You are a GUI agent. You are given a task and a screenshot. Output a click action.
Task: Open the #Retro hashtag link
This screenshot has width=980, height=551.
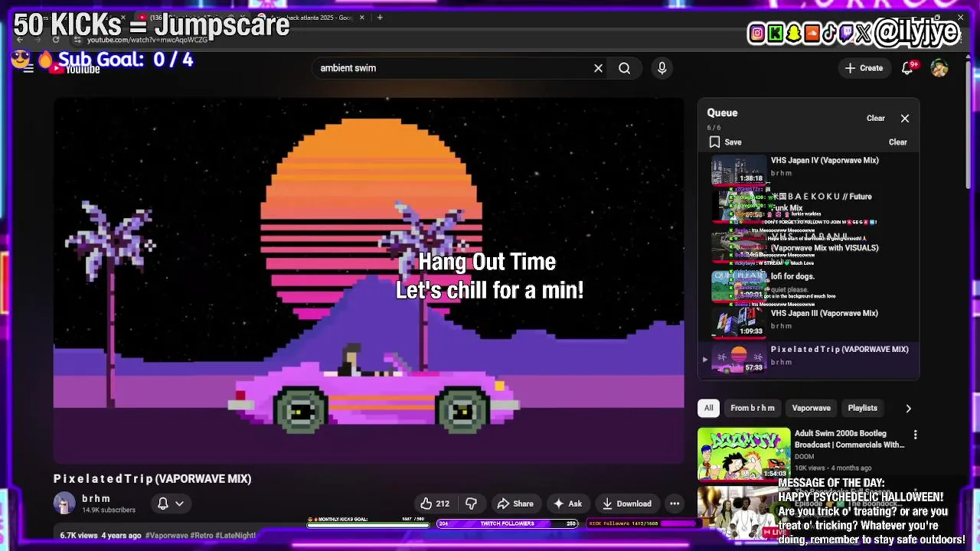tap(201, 536)
